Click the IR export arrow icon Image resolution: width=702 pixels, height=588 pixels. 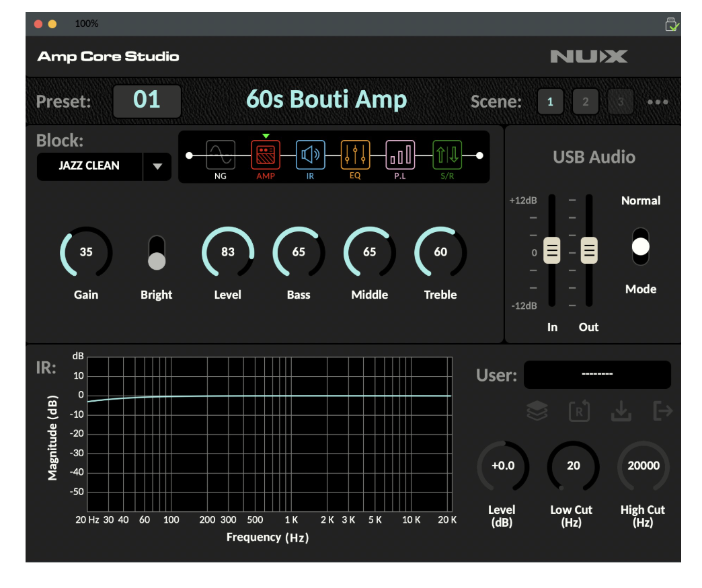pos(663,412)
